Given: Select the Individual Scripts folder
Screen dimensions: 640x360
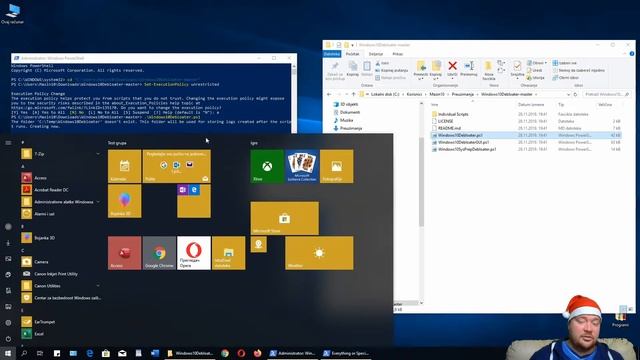Looking at the screenshot, I should tap(450, 114).
